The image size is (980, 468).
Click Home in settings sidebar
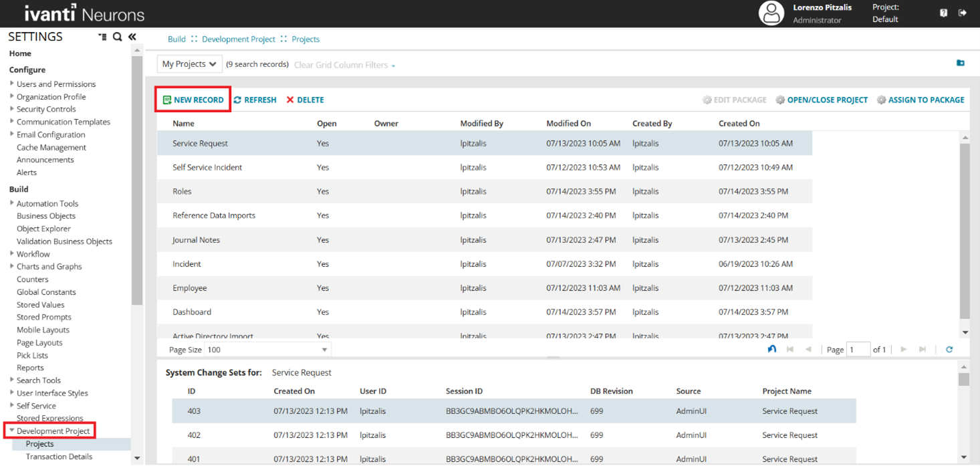[20, 53]
